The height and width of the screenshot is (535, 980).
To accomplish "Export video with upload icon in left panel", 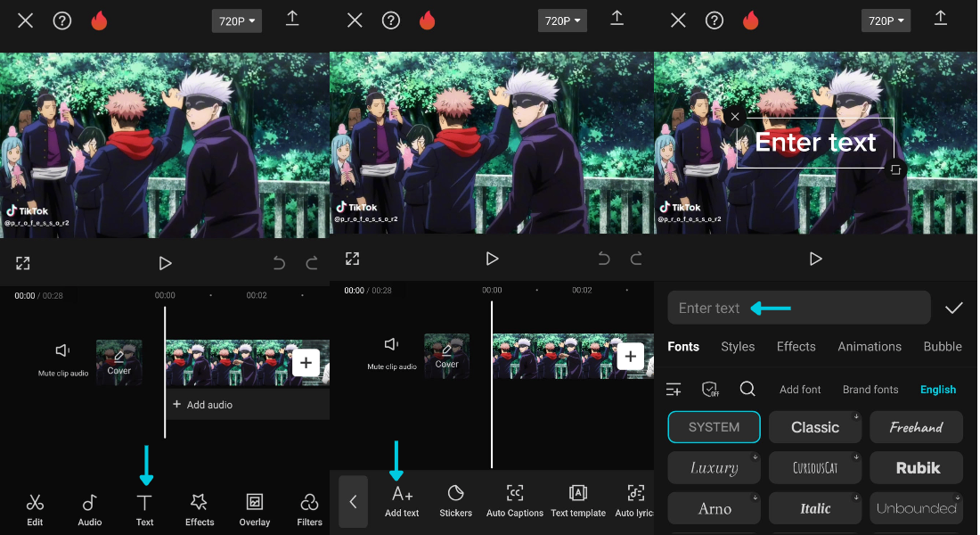I will 292,19.
